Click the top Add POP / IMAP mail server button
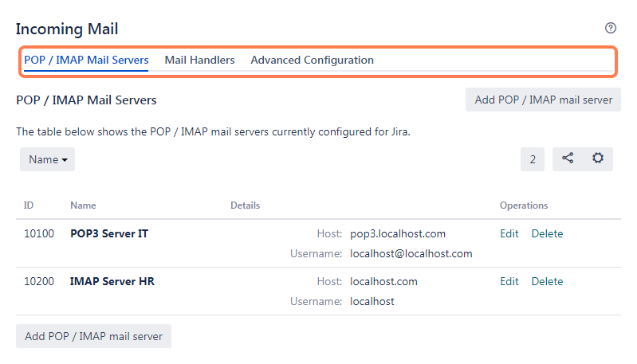 tap(543, 100)
